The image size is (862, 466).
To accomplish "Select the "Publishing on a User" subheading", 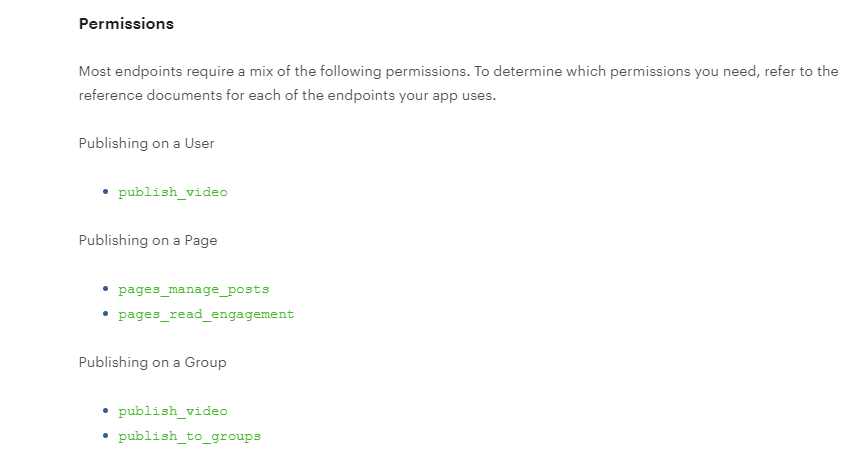I will click(x=146, y=143).
